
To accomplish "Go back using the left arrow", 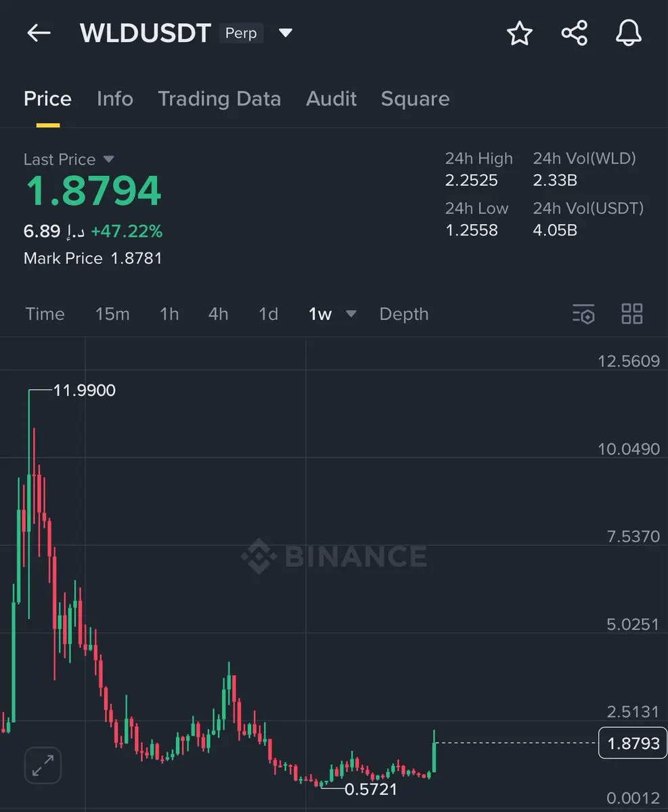I will tap(39, 32).
